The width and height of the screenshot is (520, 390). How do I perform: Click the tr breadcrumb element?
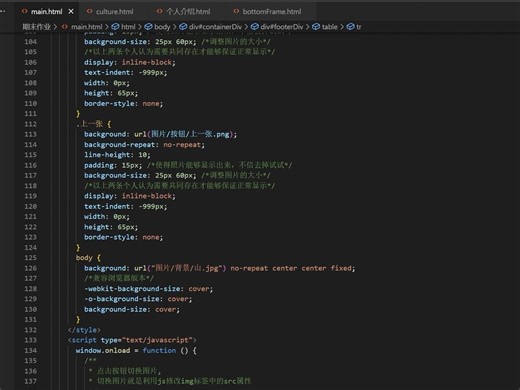(359, 27)
